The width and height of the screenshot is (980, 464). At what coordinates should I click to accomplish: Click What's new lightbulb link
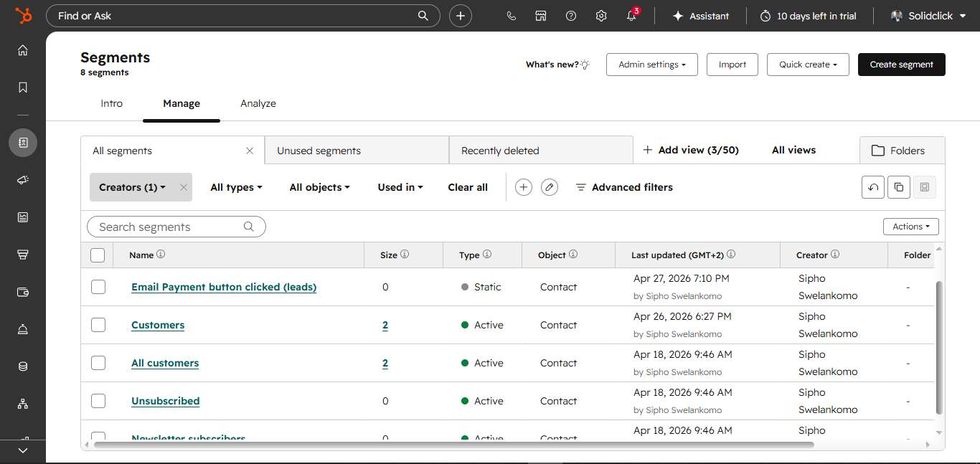[x=557, y=65]
